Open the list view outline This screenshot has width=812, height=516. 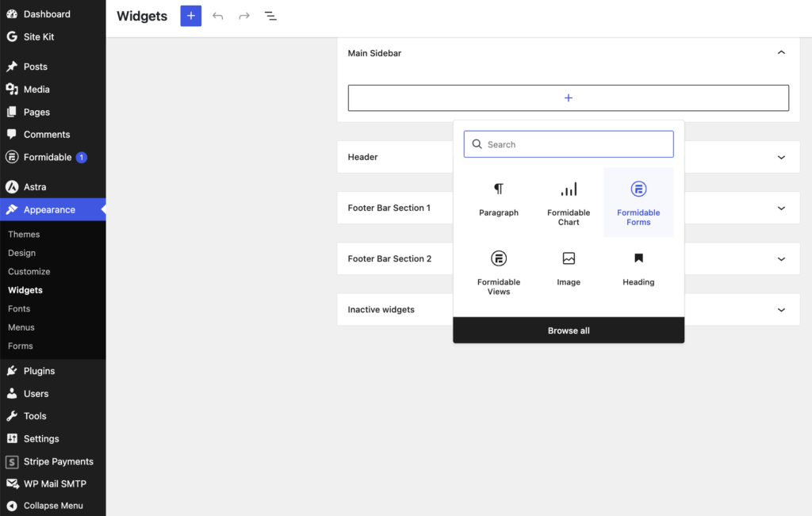(270, 16)
